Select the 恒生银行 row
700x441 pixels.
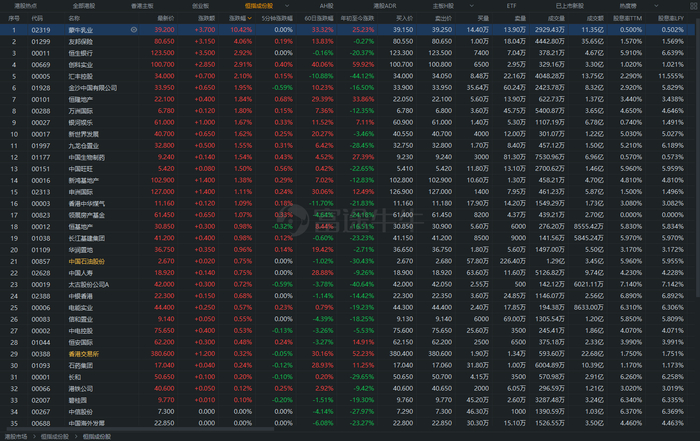348,53
